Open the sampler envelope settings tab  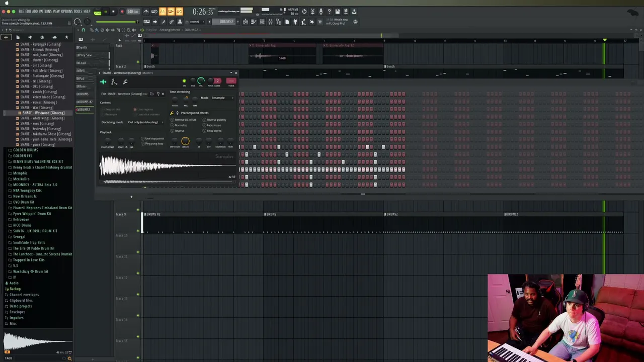(114, 82)
